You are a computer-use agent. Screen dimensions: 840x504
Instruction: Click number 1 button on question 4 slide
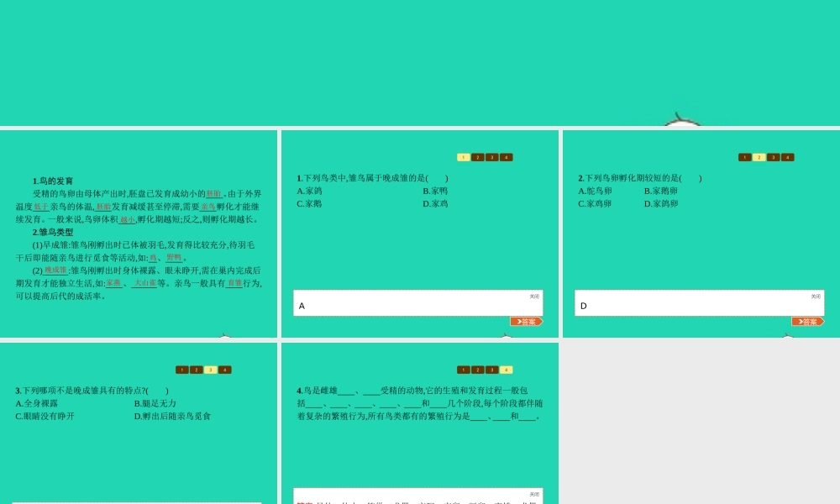[464, 370]
